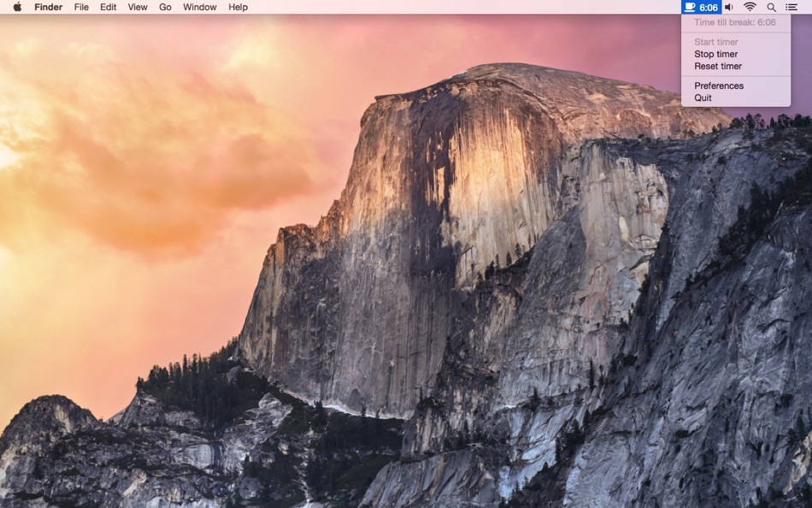
Task: Open the Wi-Fi status menu
Action: point(750,7)
